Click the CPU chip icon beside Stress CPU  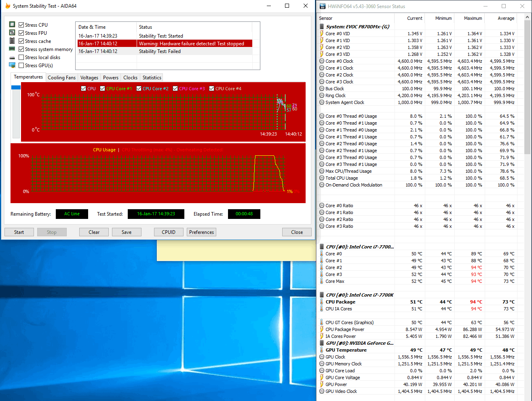point(12,25)
